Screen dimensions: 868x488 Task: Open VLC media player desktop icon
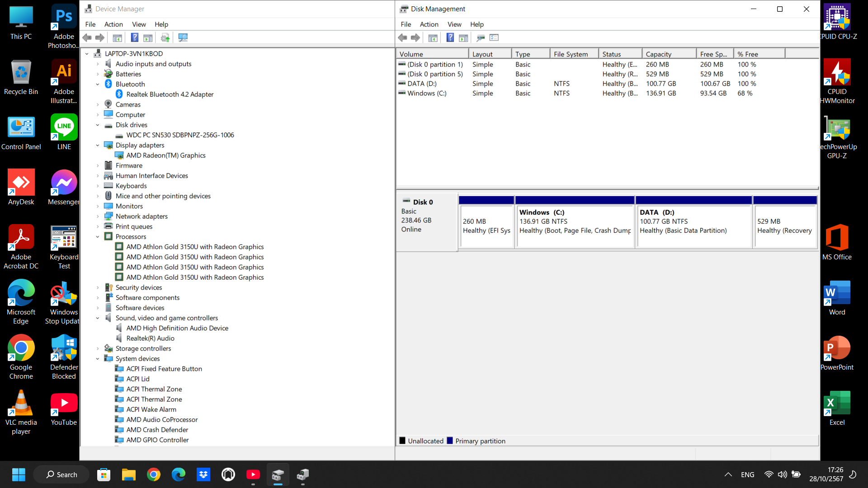pos(21,412)
